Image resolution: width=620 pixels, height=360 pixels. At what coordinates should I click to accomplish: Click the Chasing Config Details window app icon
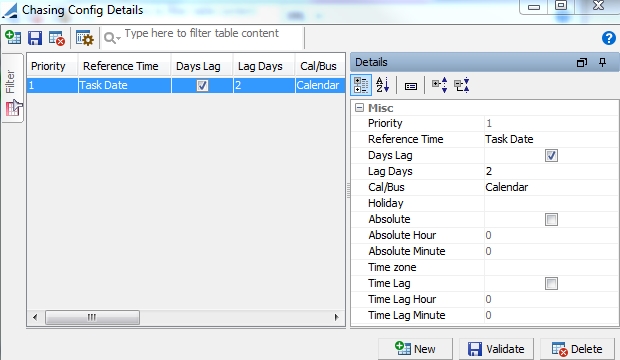click(9, 10)
